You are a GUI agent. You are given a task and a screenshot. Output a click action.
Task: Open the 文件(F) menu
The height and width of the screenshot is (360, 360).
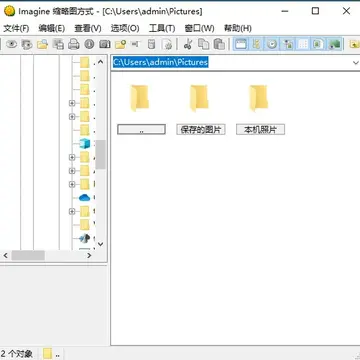coord(16,28)
